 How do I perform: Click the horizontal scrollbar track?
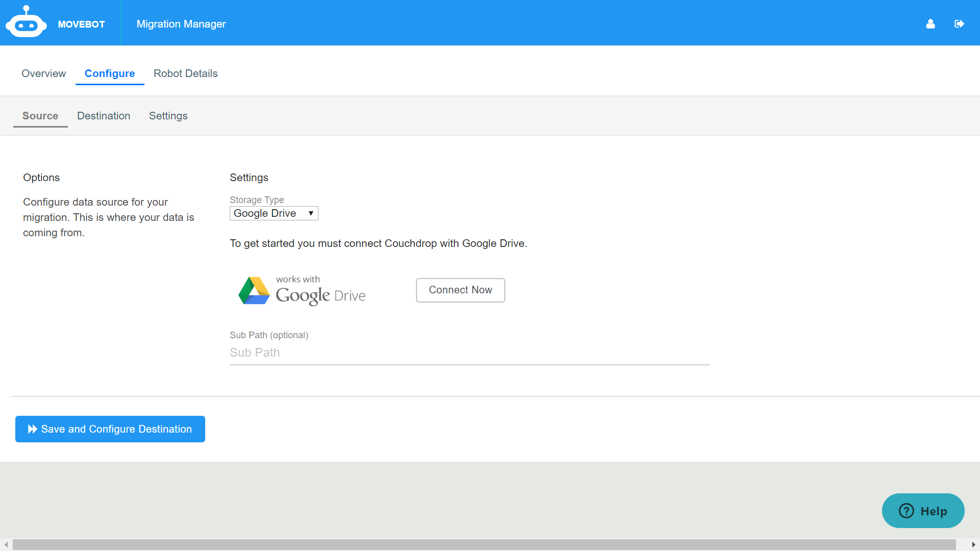(x=484, y=545)
